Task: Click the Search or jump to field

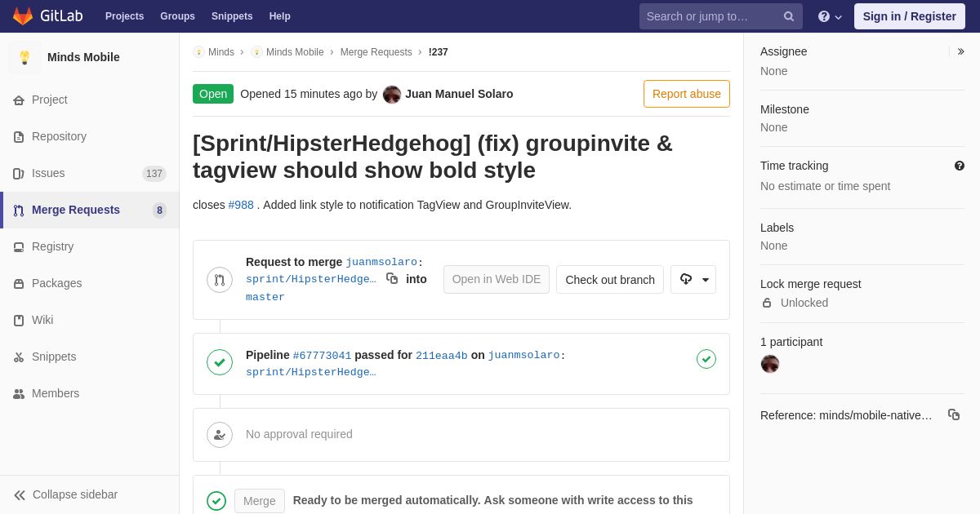Action: [721, 16]
